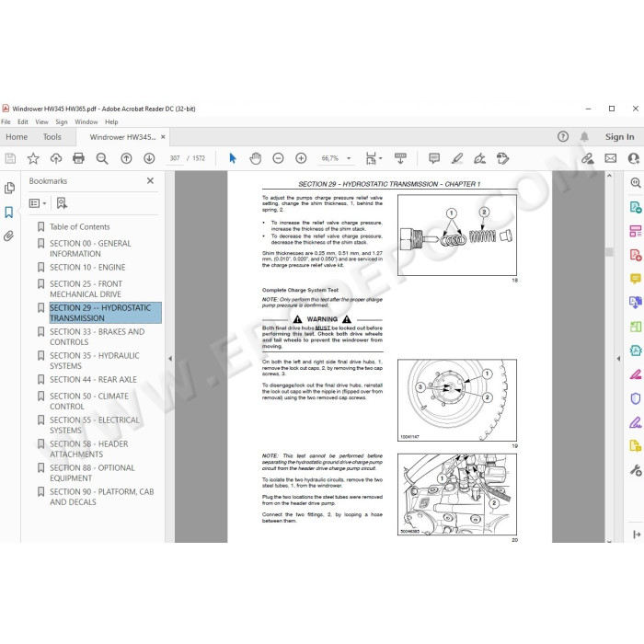The image size is (644, 644).
Task: Open SECTION 88 - OPTIONAL EQUIPMENT bookmark
Action: pos(92,473)
